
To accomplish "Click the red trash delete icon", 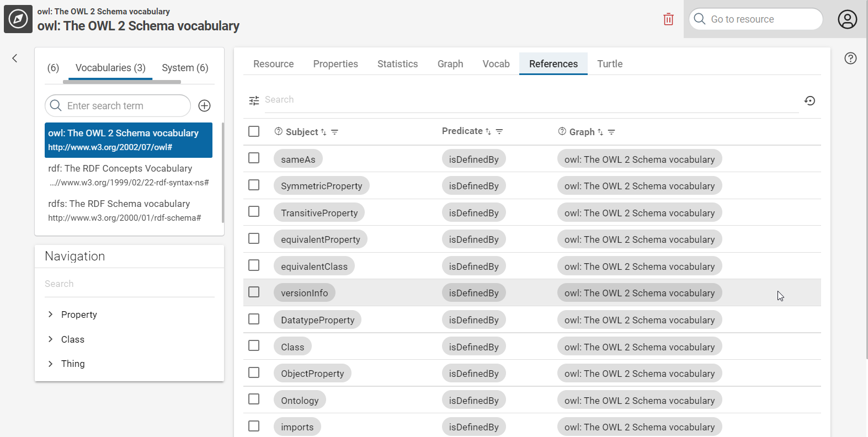I will coord(668,19).
